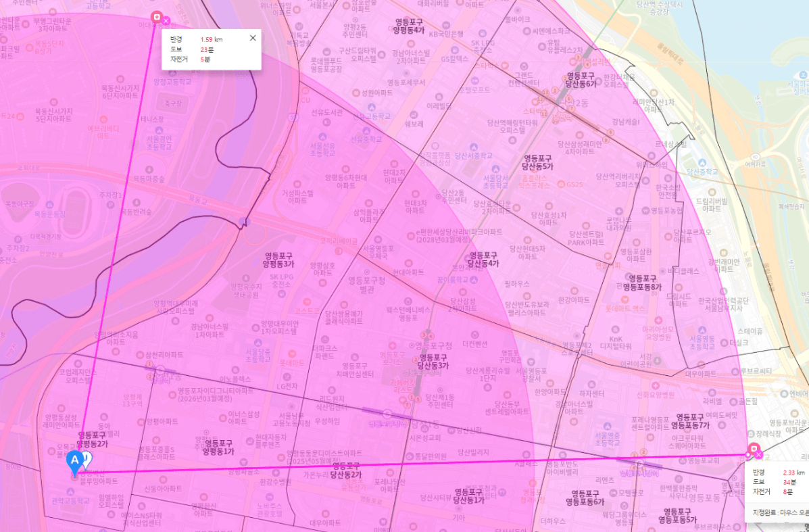Click the 목동신시가지 5단지아파트 label
This screenshot has height=532, width=809.
[x=53, y=114]
